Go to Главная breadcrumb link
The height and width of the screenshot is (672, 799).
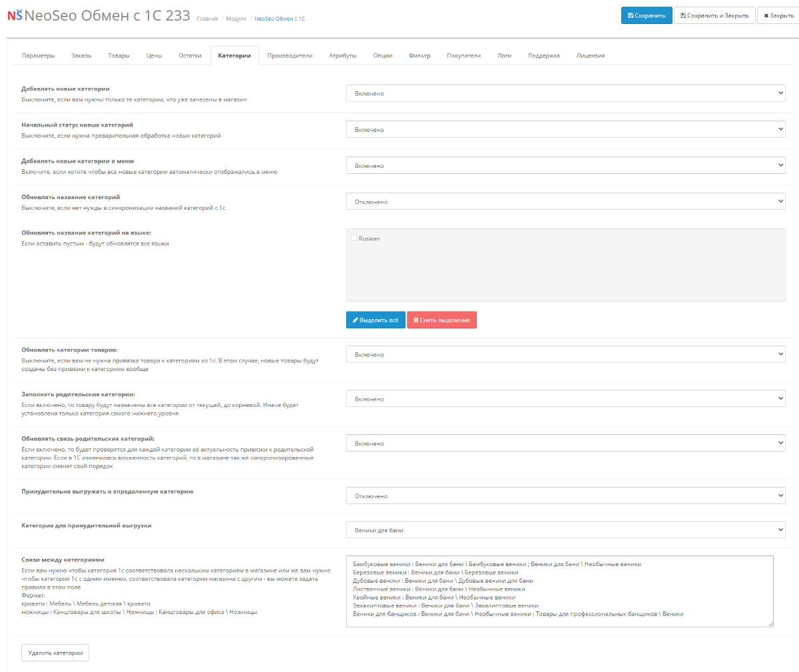point(207,19)
